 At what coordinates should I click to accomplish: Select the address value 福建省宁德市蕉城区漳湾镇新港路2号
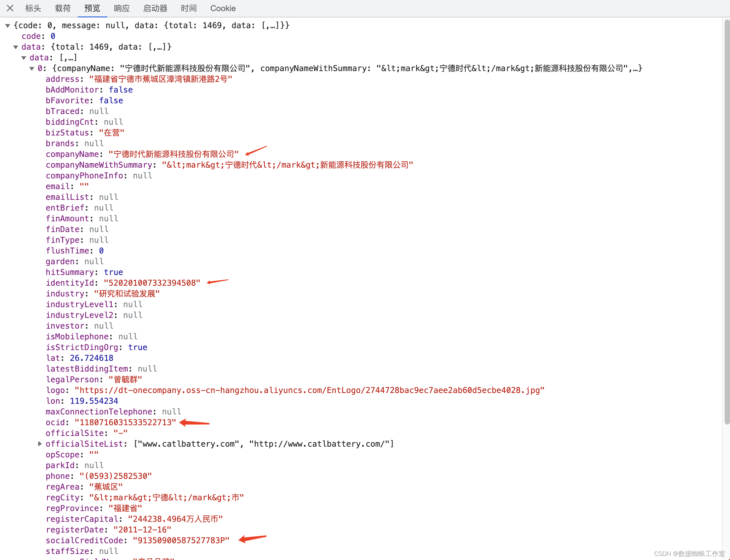point(161,79)
